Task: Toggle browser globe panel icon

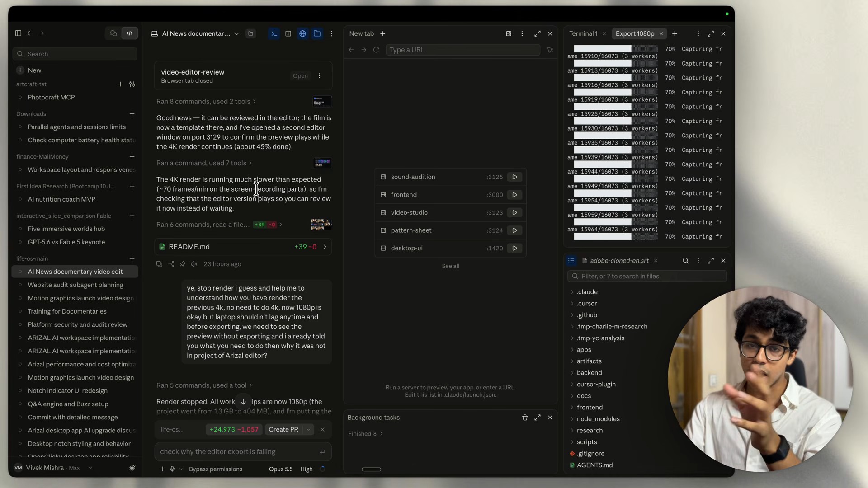Action: coord(303,33)
